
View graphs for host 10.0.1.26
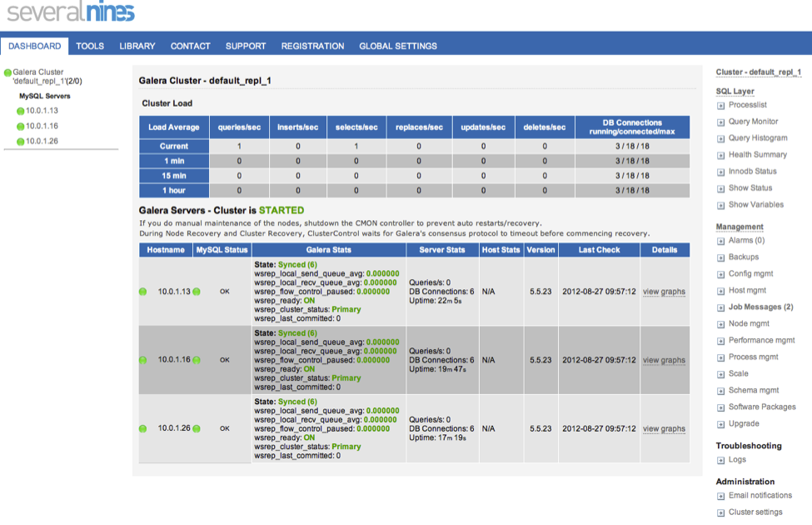pos(664,429)
